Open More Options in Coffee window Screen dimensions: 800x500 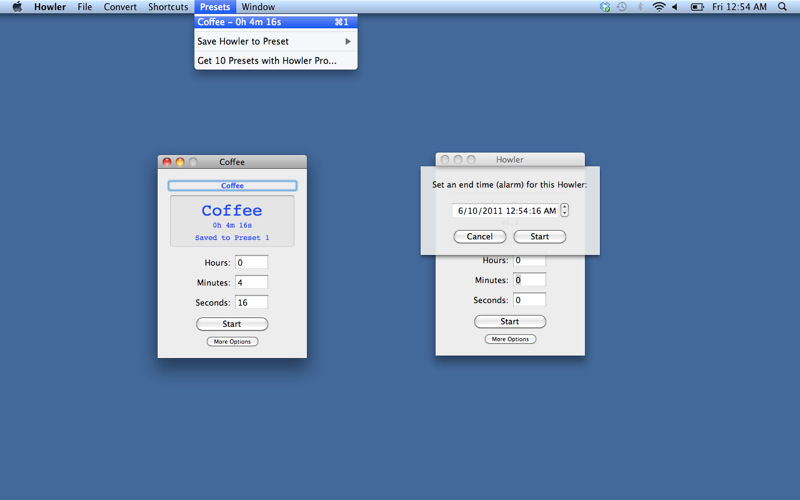232,341
